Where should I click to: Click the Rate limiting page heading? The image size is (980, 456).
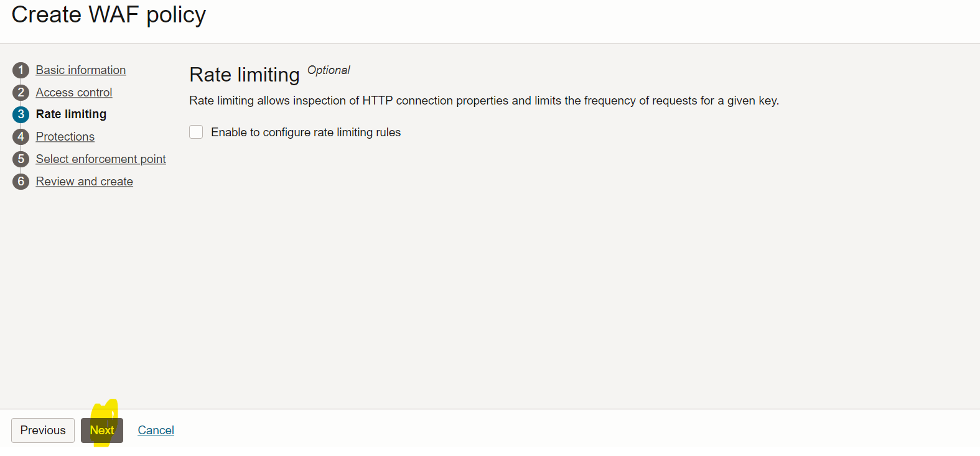pyautogui.click(x=244, y=75)
